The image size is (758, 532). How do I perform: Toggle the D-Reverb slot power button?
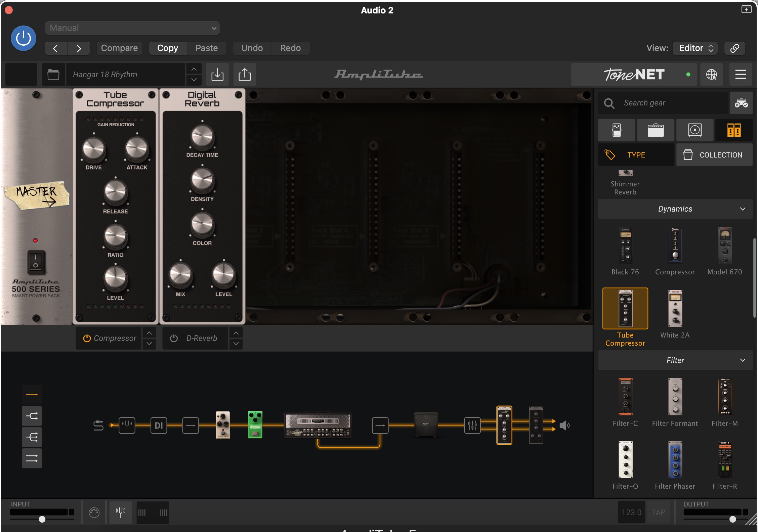tap(174, 339)
